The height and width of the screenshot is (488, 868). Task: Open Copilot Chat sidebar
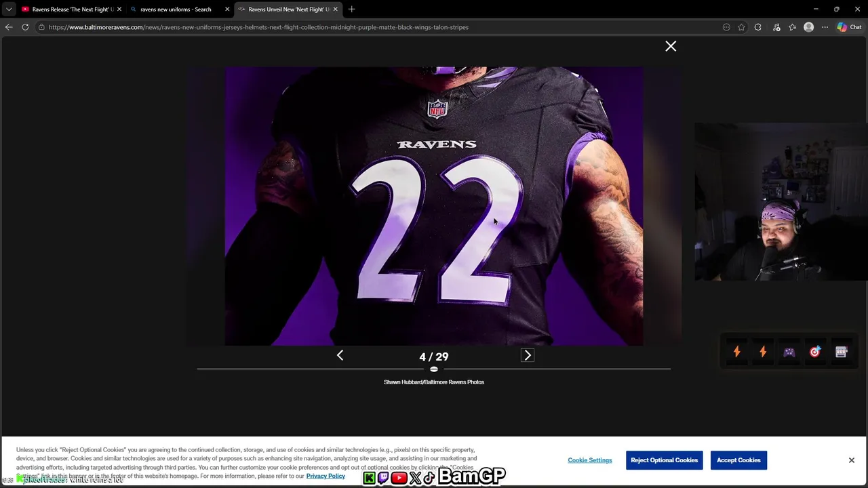pos(849,27)
